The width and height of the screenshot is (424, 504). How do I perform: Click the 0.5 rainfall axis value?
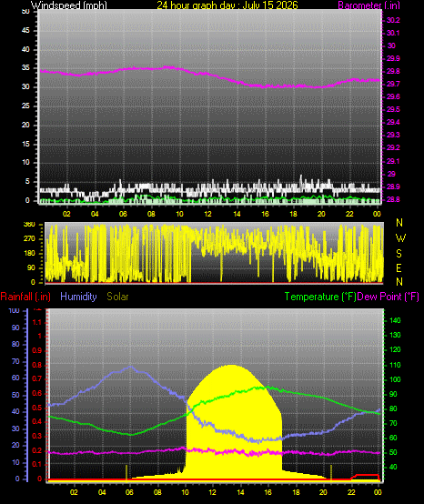(37, 408)
